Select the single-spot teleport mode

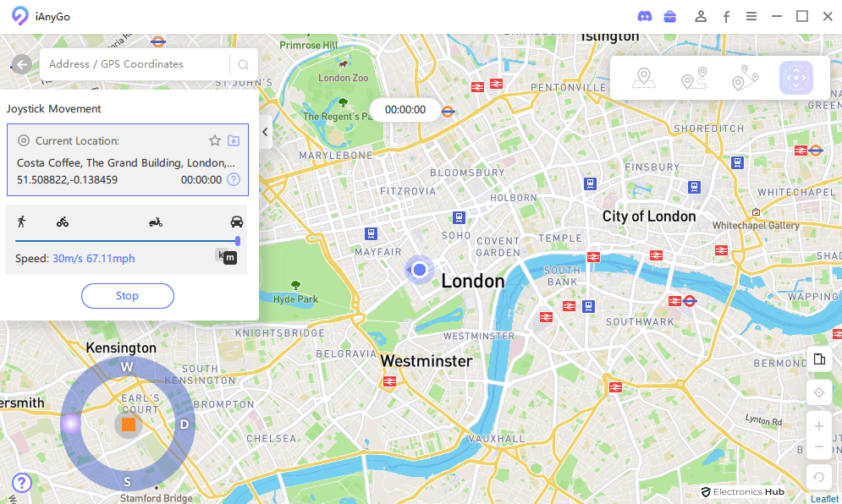coord(644,78)
